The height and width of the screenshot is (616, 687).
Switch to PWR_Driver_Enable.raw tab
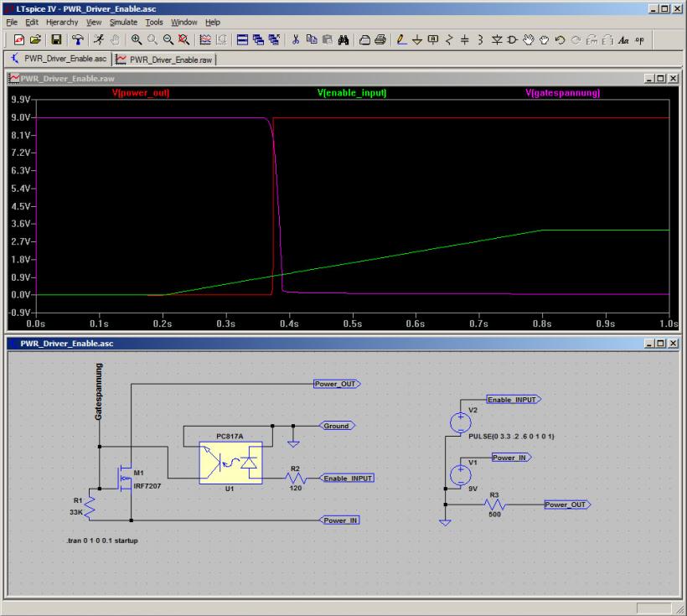(165, 60)
